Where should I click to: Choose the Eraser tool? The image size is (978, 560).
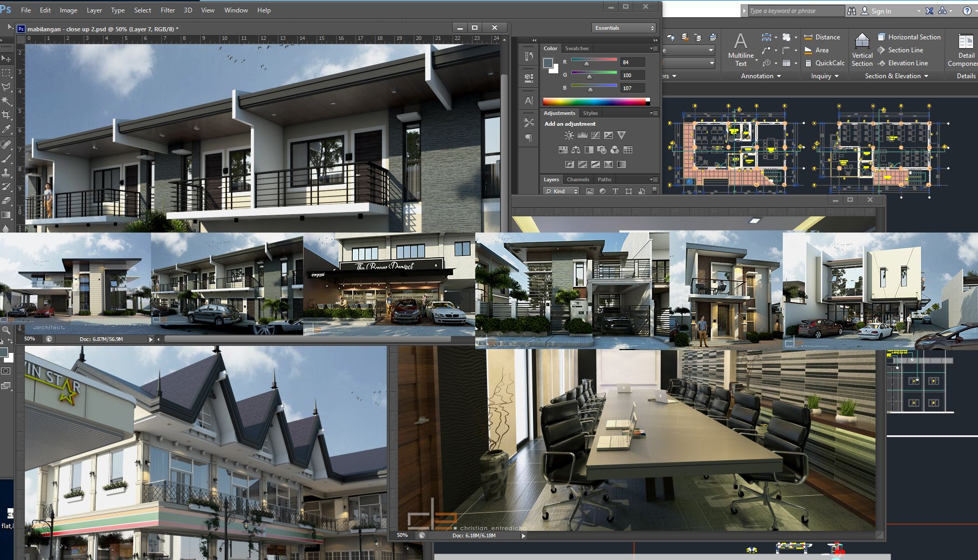pyautogui.click(x=6, y=201)
